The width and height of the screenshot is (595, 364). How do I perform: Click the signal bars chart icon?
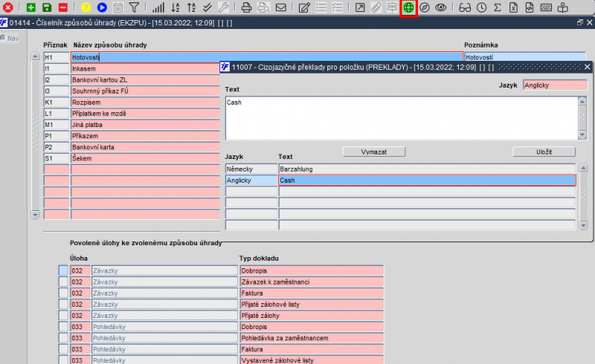(158, 7)
